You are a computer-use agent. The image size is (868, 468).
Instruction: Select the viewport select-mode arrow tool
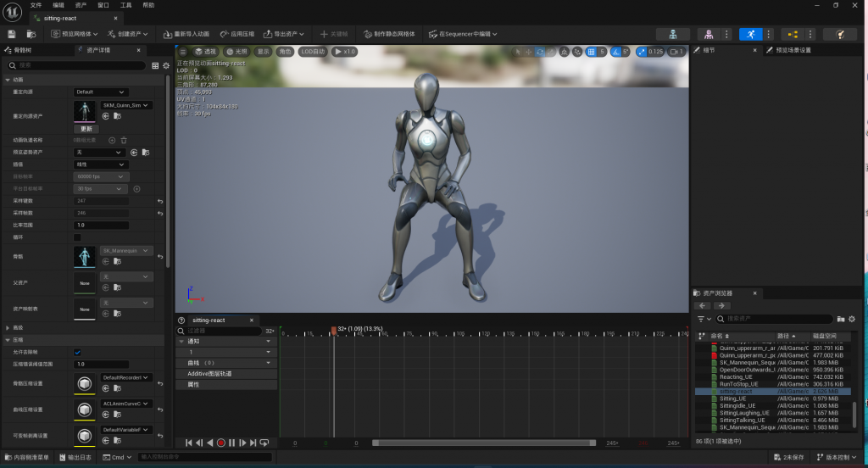point(518,52)
